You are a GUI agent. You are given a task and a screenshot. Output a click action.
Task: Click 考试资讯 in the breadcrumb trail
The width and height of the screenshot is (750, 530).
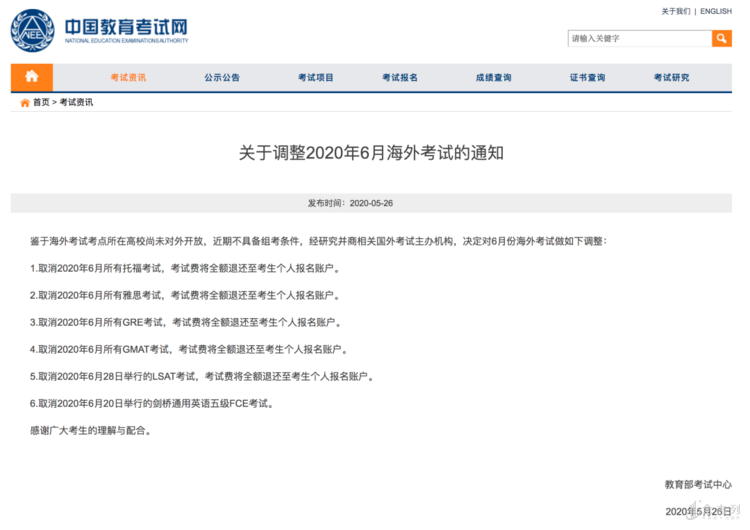coord(76,102)
